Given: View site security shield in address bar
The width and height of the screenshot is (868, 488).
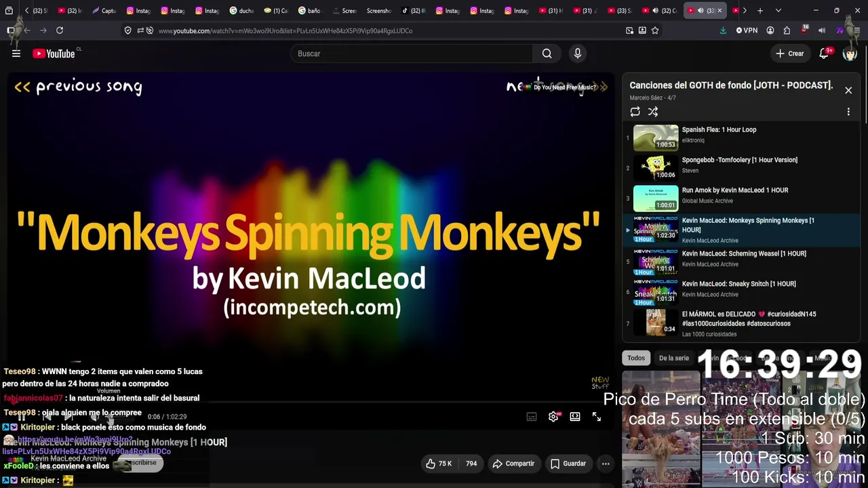Looking at the screenshot, I should pyautogui.click(x=128, y=30).
